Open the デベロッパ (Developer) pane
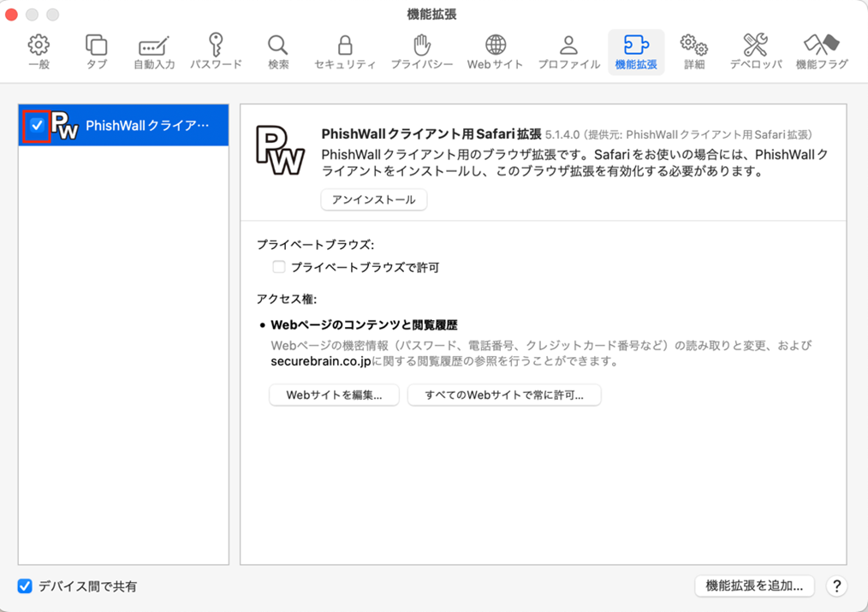 [756, 52]
